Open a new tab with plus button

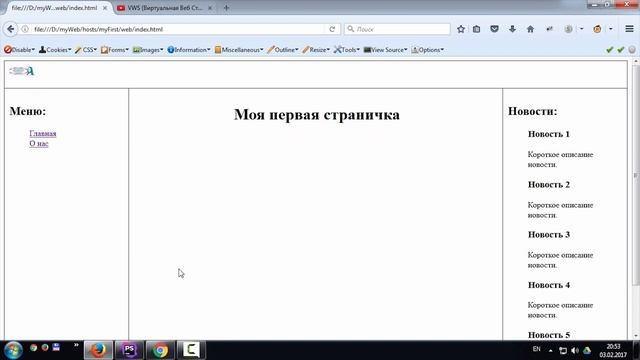(x=226, y=8)
